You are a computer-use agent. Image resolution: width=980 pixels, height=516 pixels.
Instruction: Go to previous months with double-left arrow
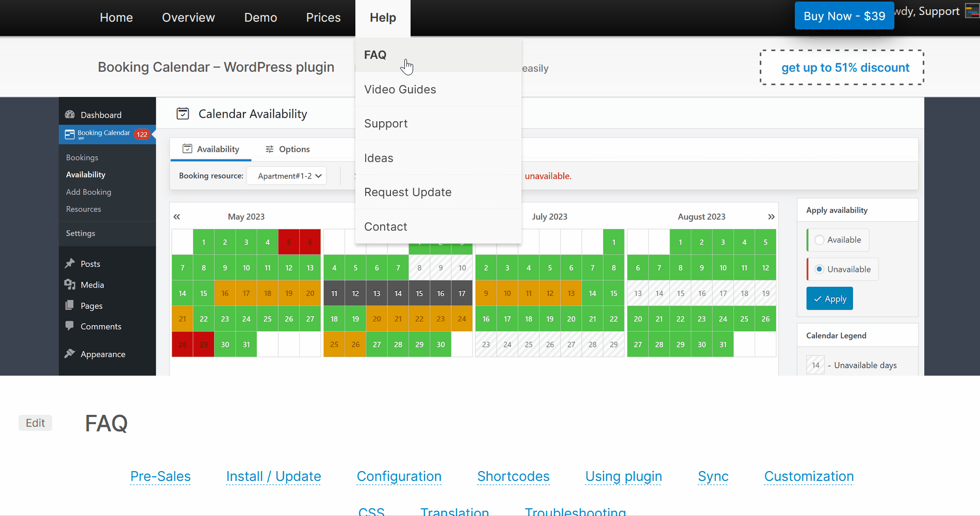tap(177, 217)
